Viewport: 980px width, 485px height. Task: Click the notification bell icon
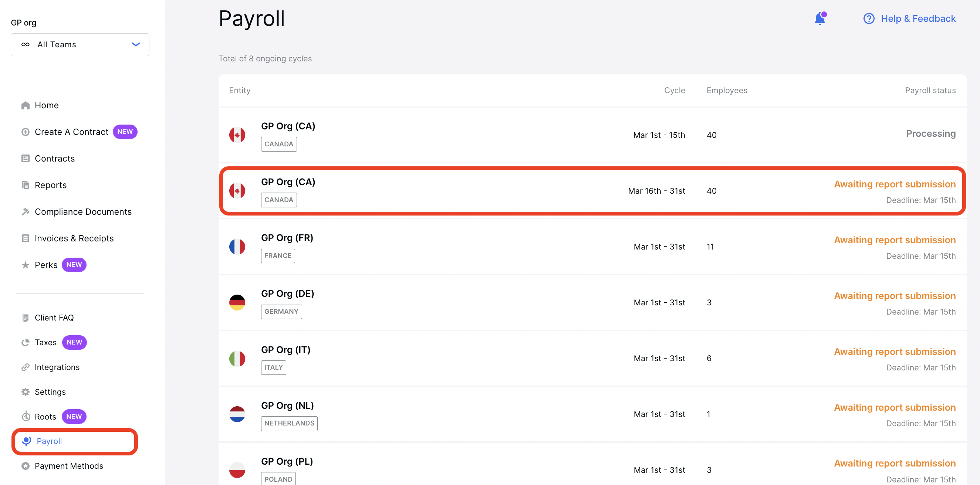pyautogui.click(x=820, y=18)
